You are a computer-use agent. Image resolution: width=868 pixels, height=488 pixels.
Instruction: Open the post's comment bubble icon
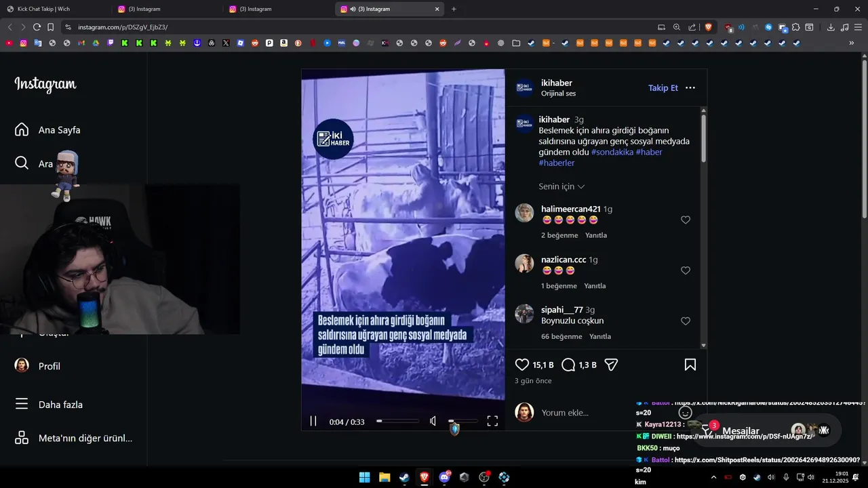click(568, 365)
